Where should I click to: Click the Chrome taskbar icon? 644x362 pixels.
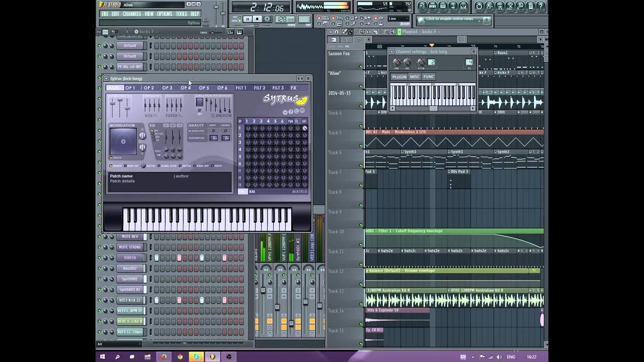point(180,357)
